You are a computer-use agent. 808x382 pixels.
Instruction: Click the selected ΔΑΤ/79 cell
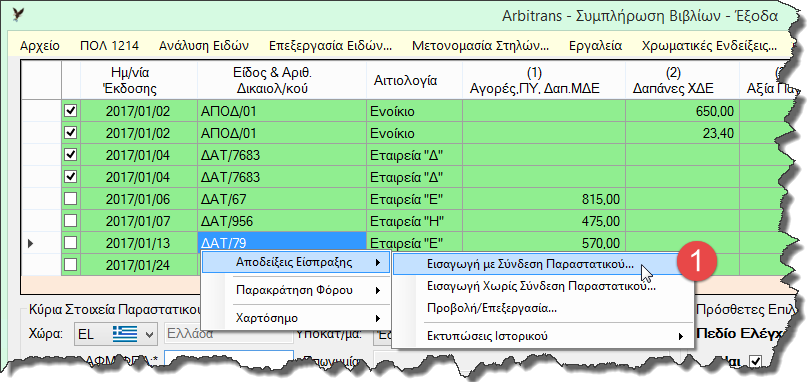pyautogui.click(x=282, y=243)
